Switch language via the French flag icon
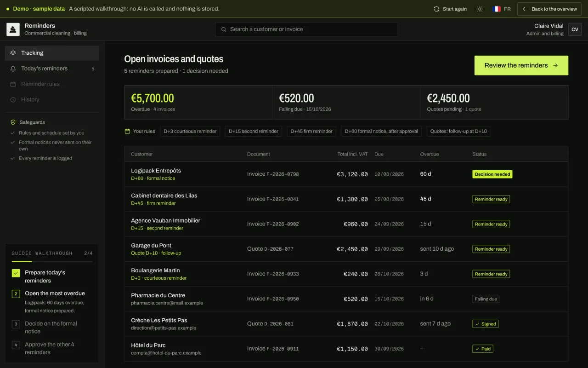 coord(497,9)
